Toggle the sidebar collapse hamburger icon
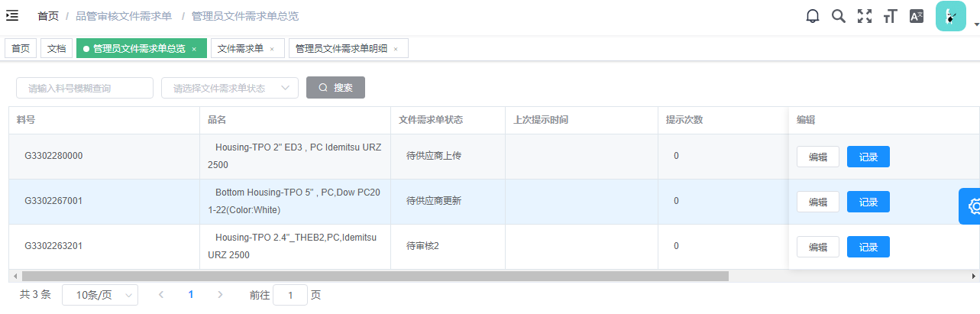The image size is (980, 314). [12, 15]
